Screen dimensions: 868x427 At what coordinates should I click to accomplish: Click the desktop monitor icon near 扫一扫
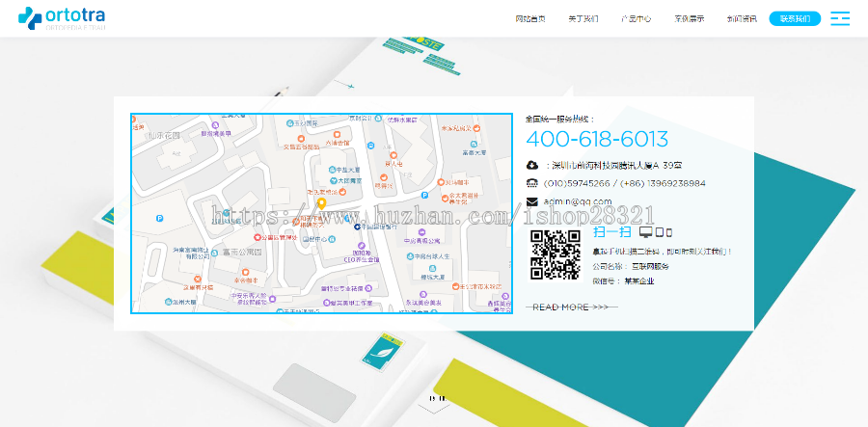coord(645,232)
